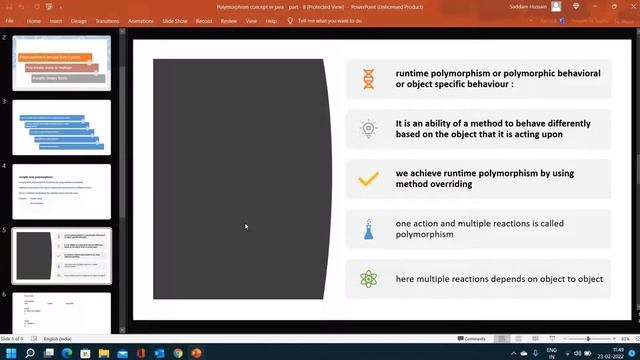Click the zoom percentage value
Screen dimensions: 640x360
pyautogui.click(x=625, y=339)
